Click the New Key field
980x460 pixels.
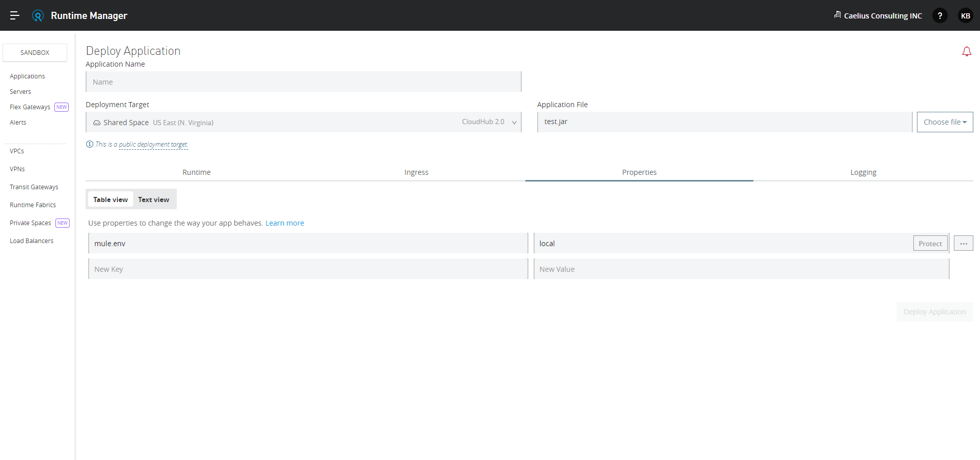(x=308, y=269)
